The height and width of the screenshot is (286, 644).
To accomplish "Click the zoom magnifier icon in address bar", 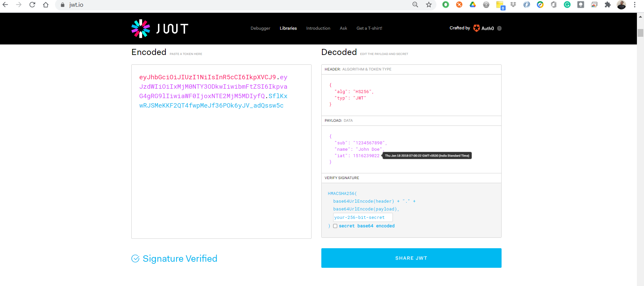I will click(x=415, y=5).
